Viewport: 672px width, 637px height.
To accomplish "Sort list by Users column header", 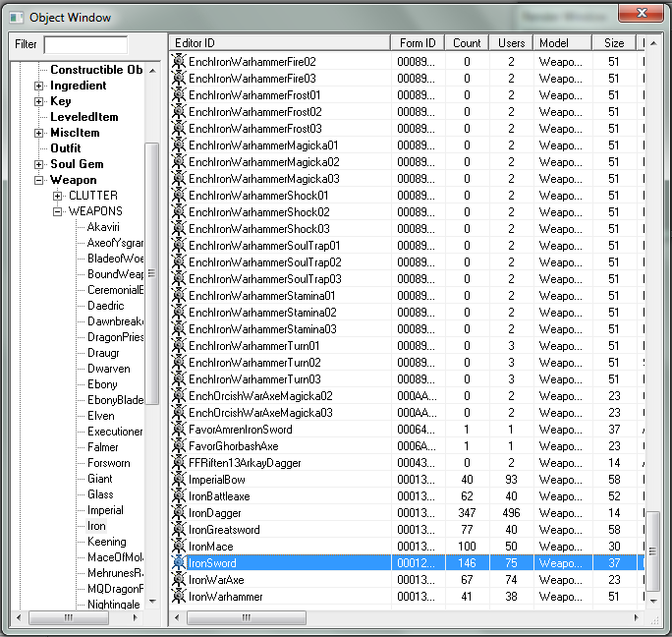I will tap(511, 43).
